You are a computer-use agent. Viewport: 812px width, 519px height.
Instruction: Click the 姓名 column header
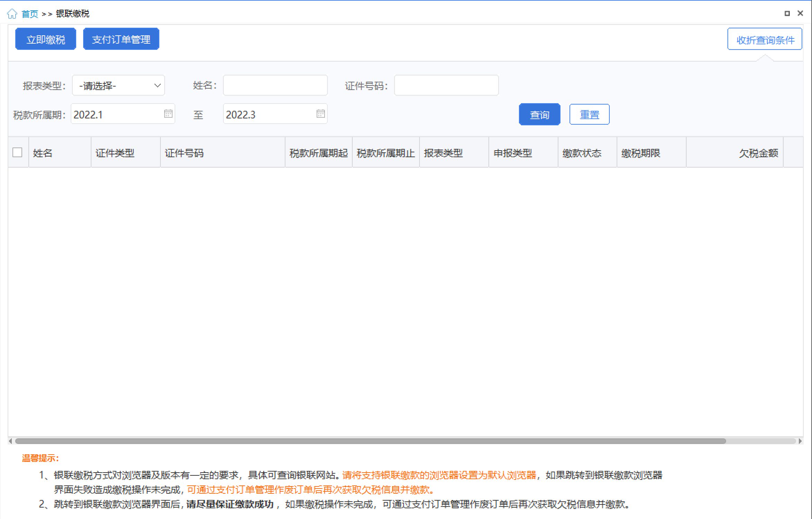click(x=60, y=153)
